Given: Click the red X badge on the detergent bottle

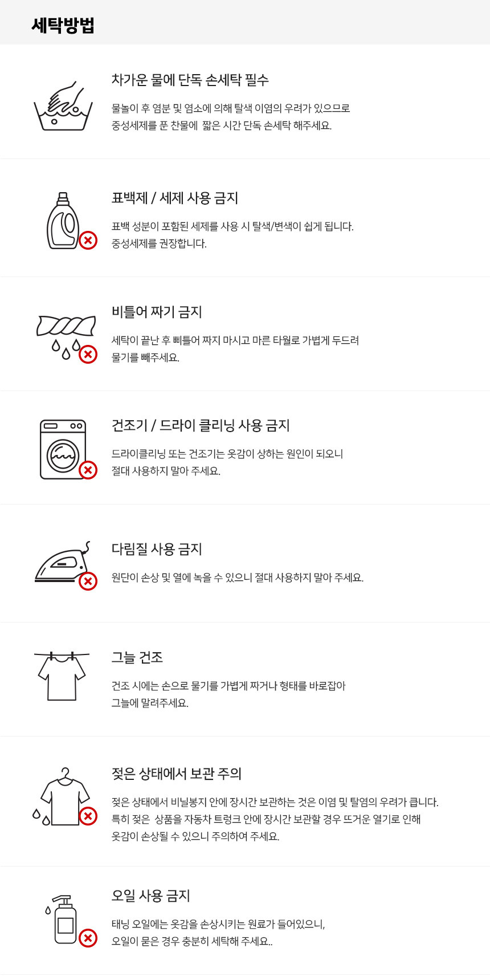Looking at the screenshot, I should pos(88,241).
